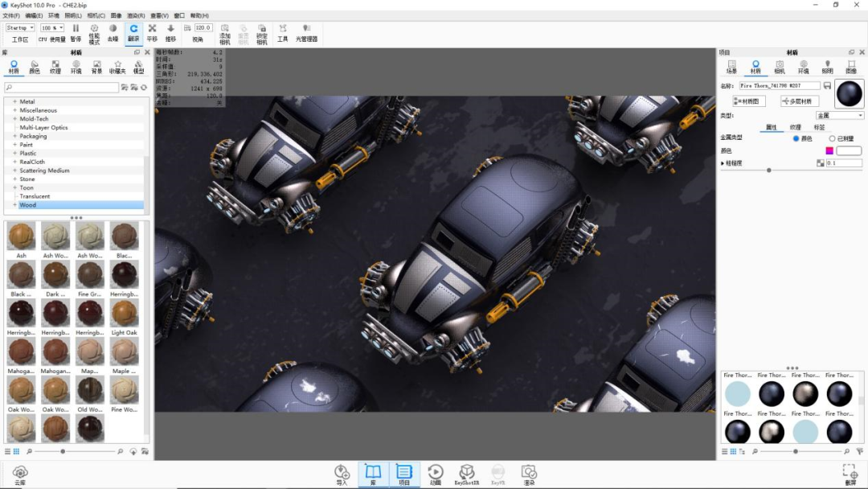Open the Render (渲染) dialog

529,475
